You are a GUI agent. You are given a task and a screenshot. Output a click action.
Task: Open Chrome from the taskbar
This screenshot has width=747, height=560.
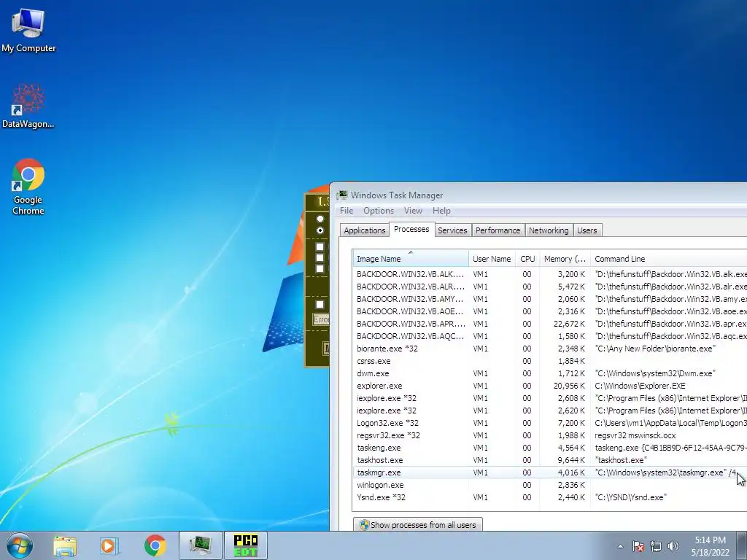pyautogui.click(x=155, y=545)
